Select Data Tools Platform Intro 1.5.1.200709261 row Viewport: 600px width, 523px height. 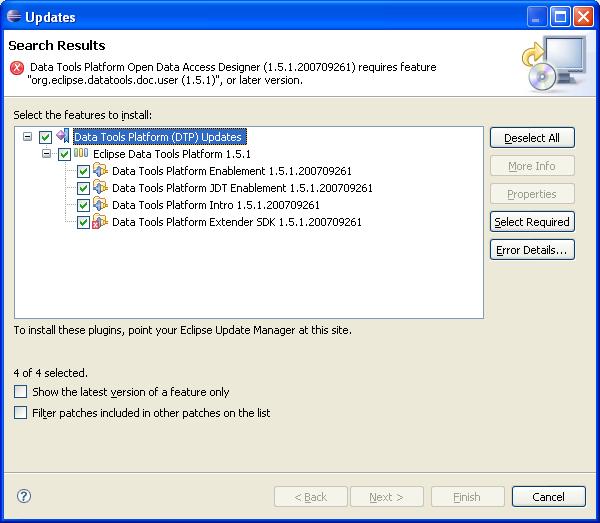pyautogui.click(x=216, y=205)
